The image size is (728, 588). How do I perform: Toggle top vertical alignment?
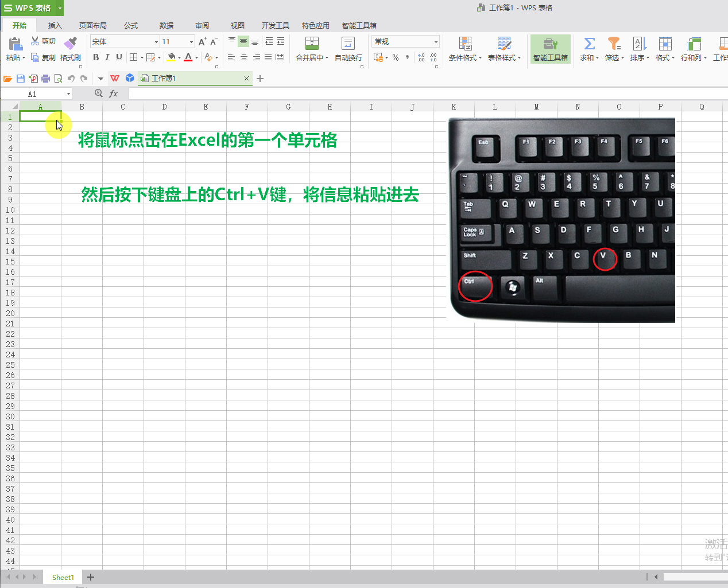click(232, 41)
